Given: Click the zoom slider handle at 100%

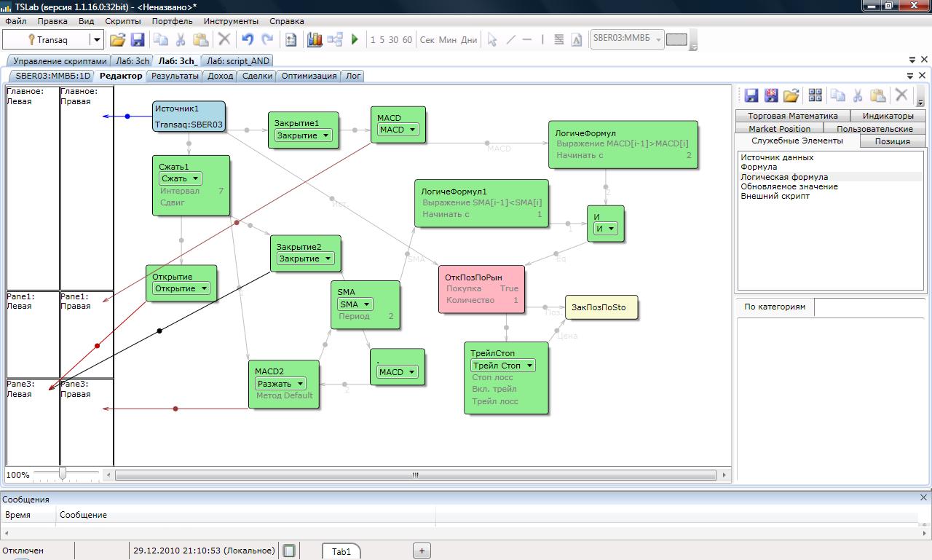Looking at the screenshot, I should [x=63, y=474].
